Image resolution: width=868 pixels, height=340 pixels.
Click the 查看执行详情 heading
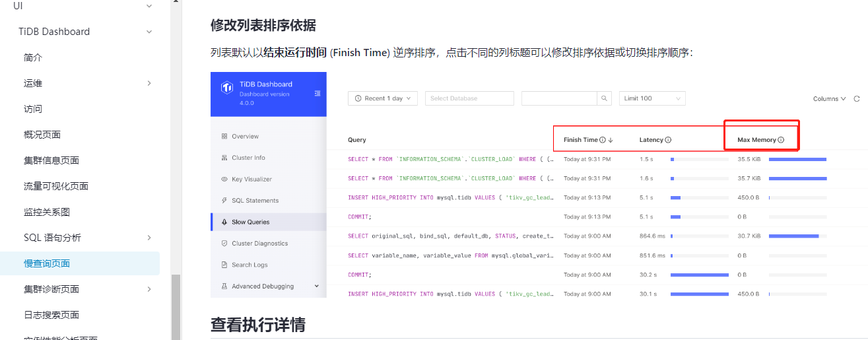258,325
